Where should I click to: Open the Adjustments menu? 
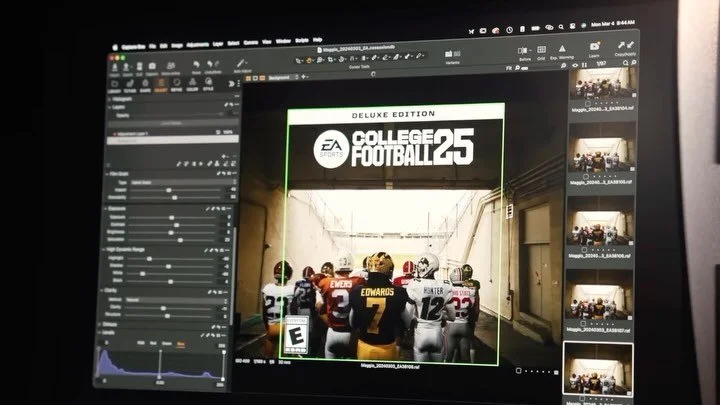tap(198, 45)
